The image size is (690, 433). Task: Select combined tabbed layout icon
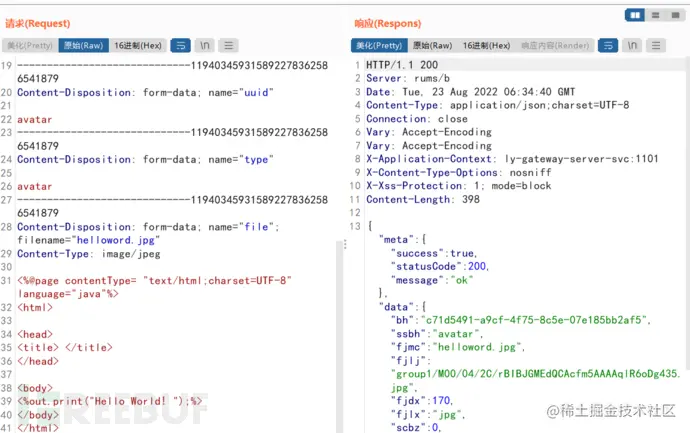(x=675, y=15)
